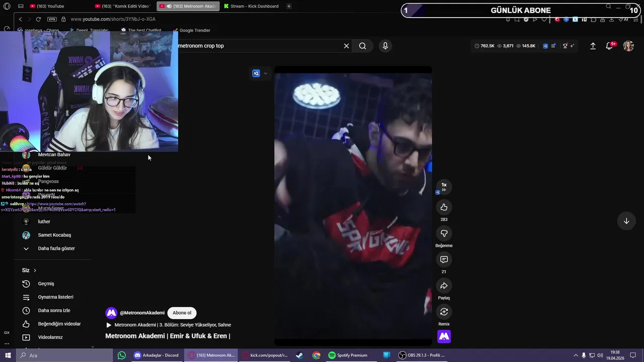Open The best ChatBot bookmark
Screen dimensions: 644x362
coord(141,30)
